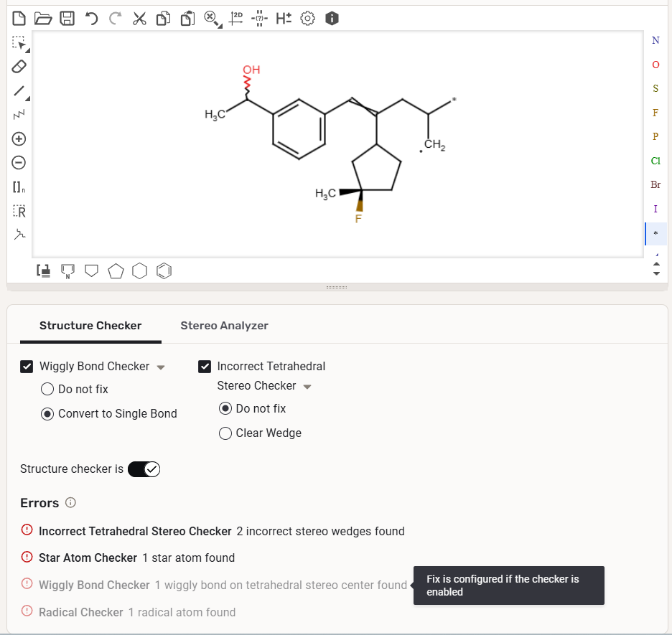The width and height of the screenshot is (672, 635).
Task: Expand Incorrect Tetrahedral Stereo Checker dropdown arrow
Action: coord(307,387)
